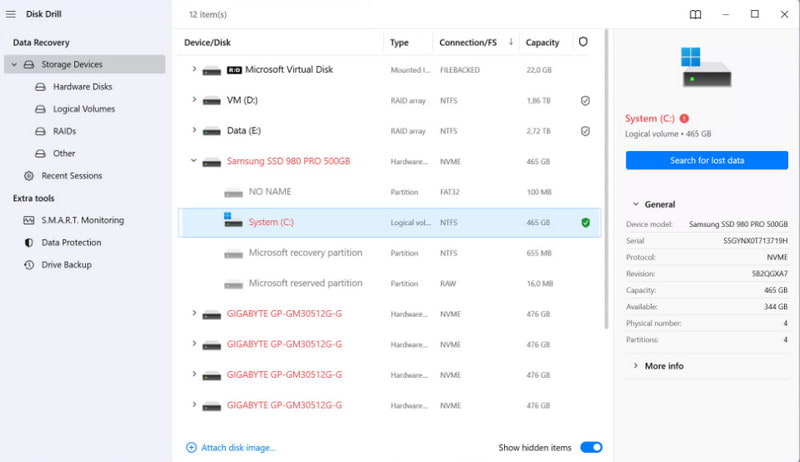Screen dimensions: 800x462
Task: Sort by Type column header
Action: (x=399, y=42)
